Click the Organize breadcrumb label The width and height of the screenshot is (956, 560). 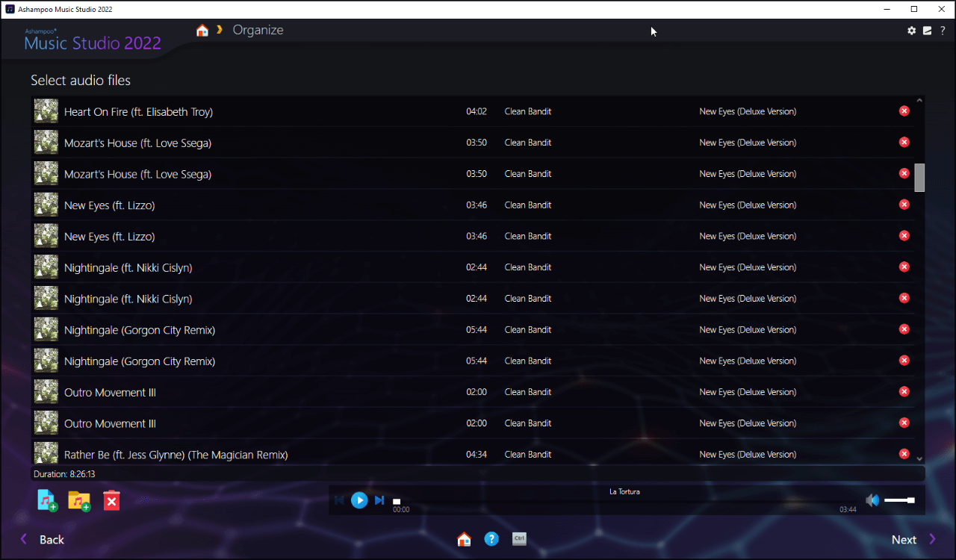click(258, 31)
